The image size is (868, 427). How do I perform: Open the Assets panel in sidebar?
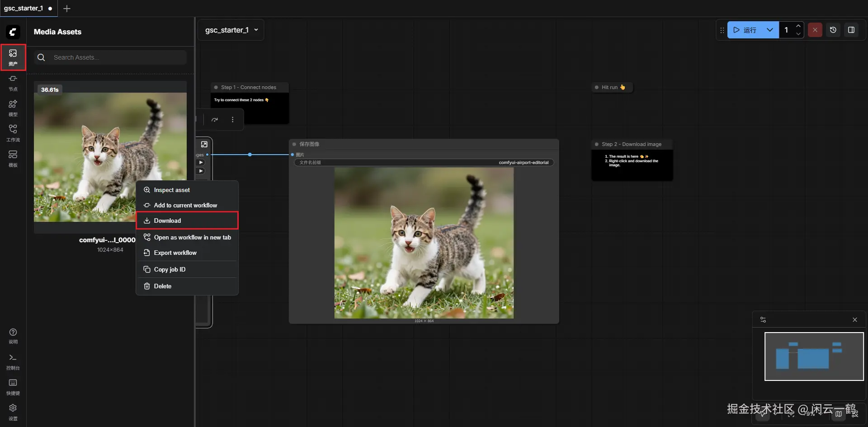coord(13,57)
